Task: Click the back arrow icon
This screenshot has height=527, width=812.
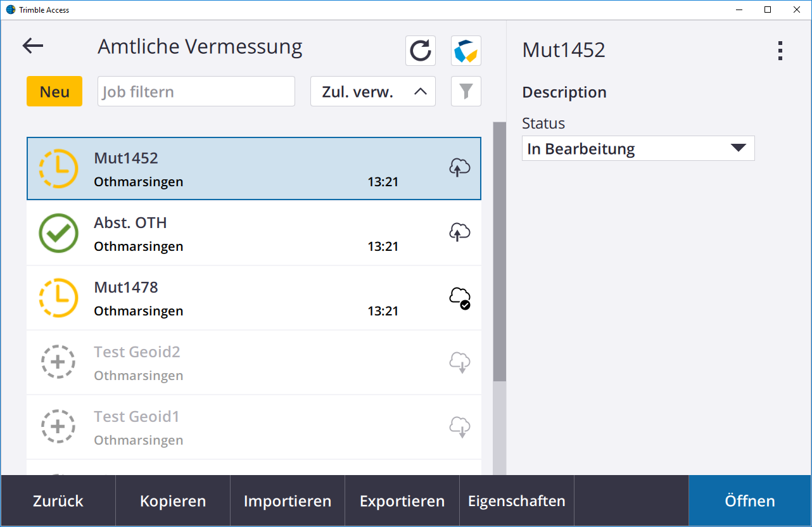Action: (33, 46)
